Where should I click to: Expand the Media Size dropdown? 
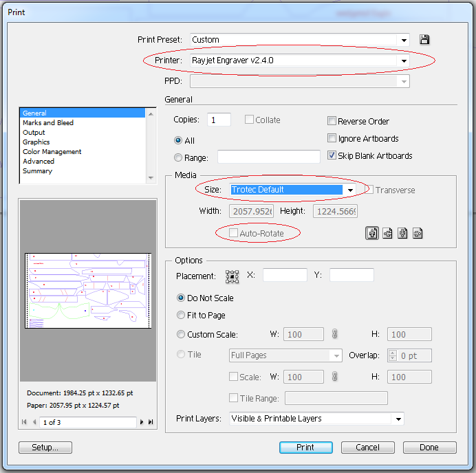click(350, 190)
